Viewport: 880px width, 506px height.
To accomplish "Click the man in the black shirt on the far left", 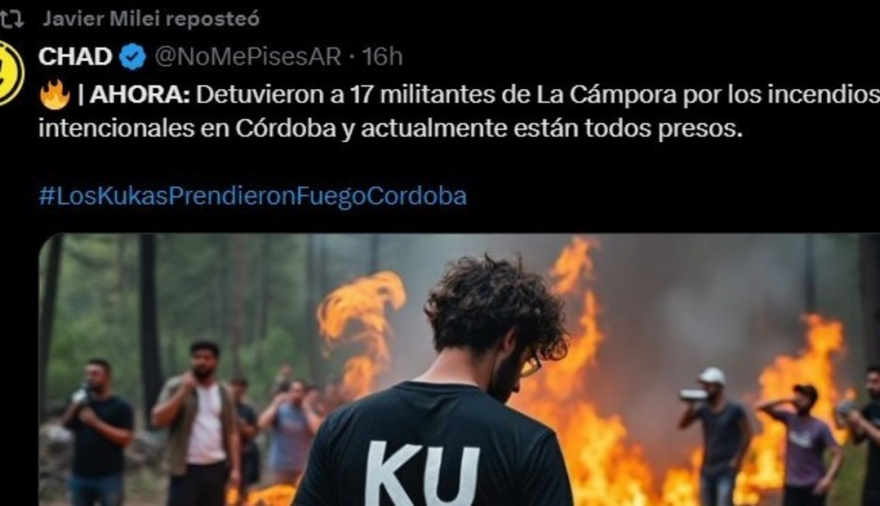I will tap(98, 432).
